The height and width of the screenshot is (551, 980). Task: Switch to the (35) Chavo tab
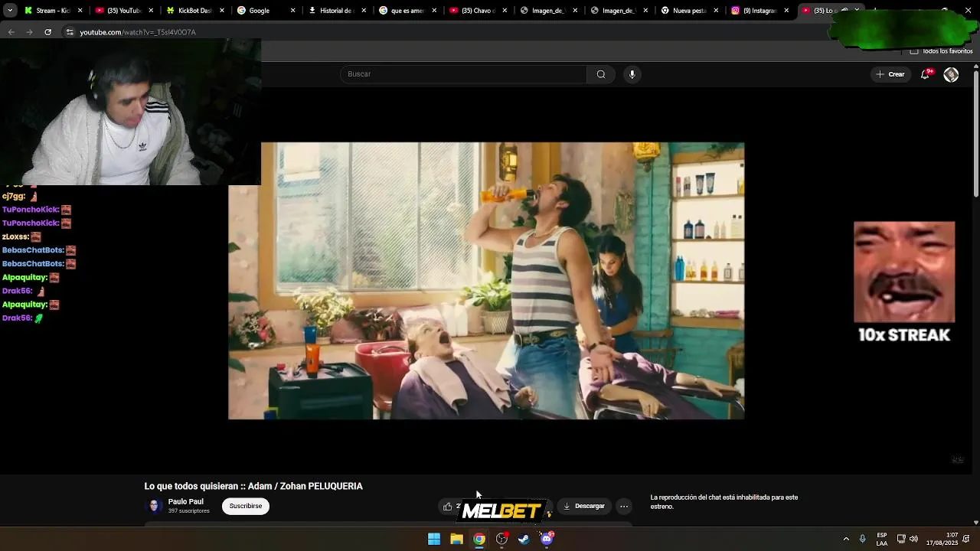[478, 11]
